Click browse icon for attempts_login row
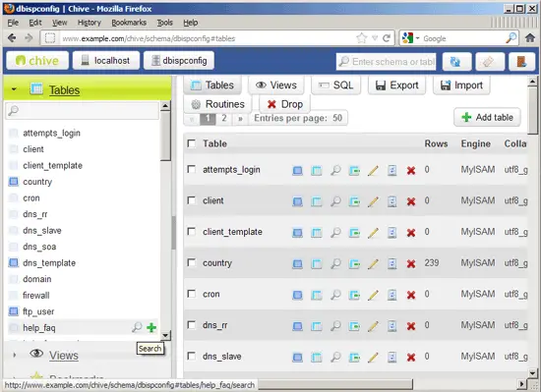The image size is (541, 392). 297,171
